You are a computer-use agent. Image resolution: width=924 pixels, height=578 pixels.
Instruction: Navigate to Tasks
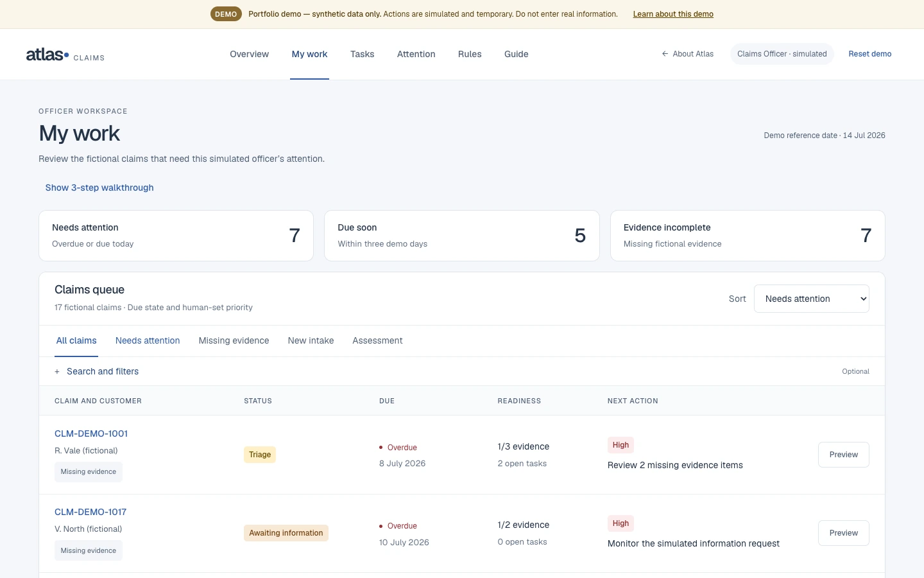click(x=363, y=54)
